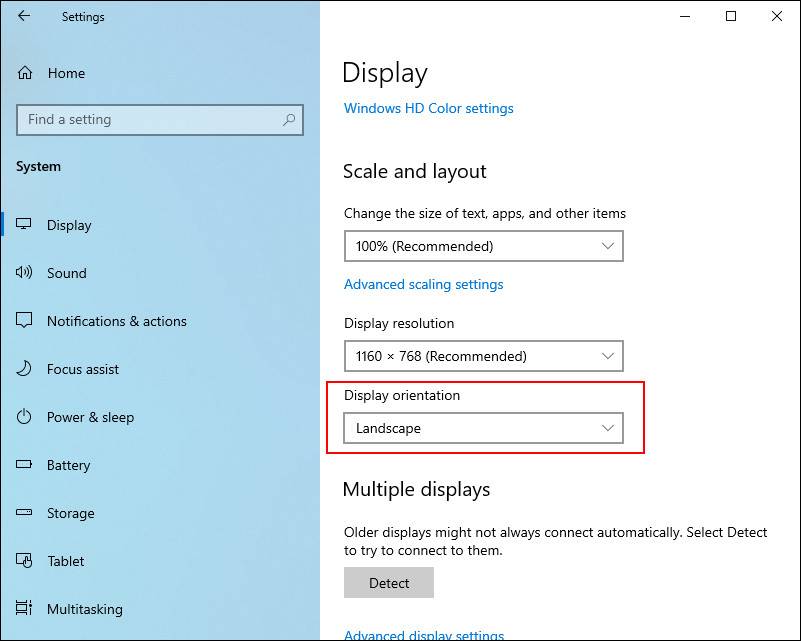Screen dimensions: 801x641
Task: Open Power & sleep settings
Action: tap(24, 417)
